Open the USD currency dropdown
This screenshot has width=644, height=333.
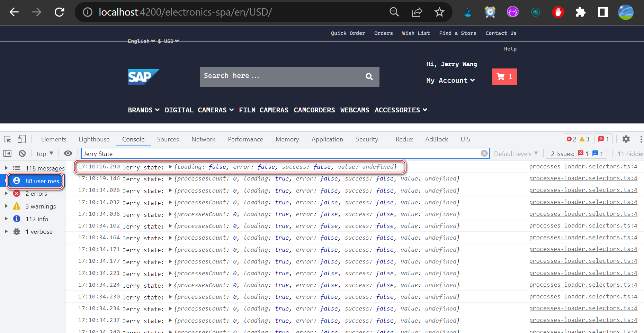point(168,41)
